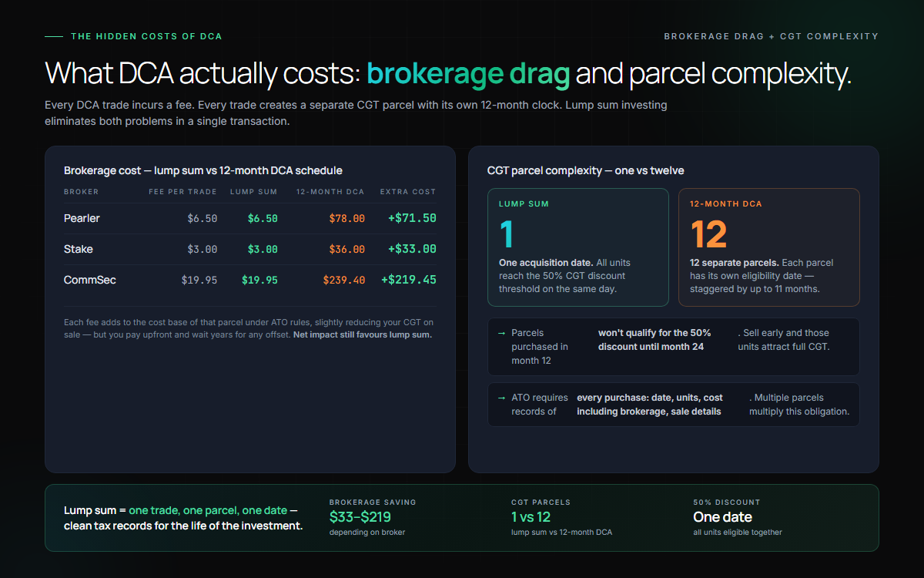This screenshot has width=924, height=578.
Task: Click the Pearler broker name
Action: 82,218
